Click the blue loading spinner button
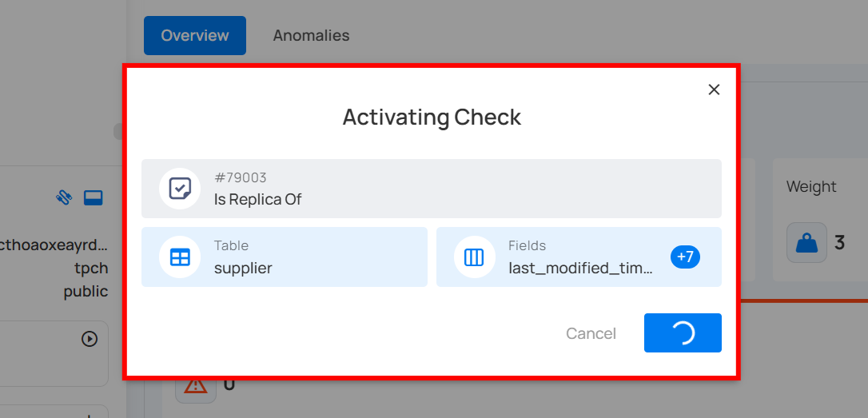Viewport: 868px width, 418px height. click(x=683, y=333)
